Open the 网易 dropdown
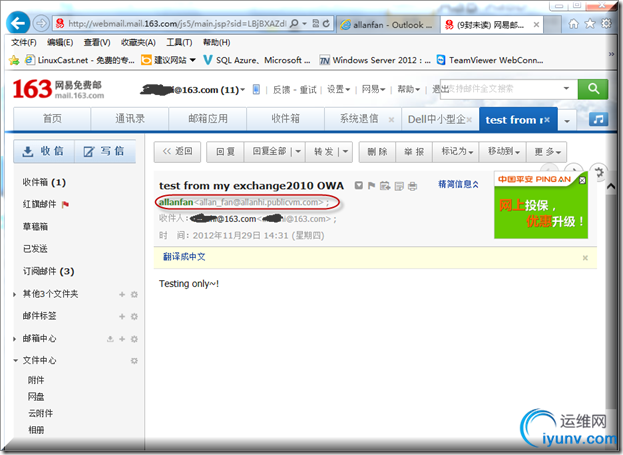Image resolution: width=623 pixels, height=455 pixels. (x=373, y=89)
